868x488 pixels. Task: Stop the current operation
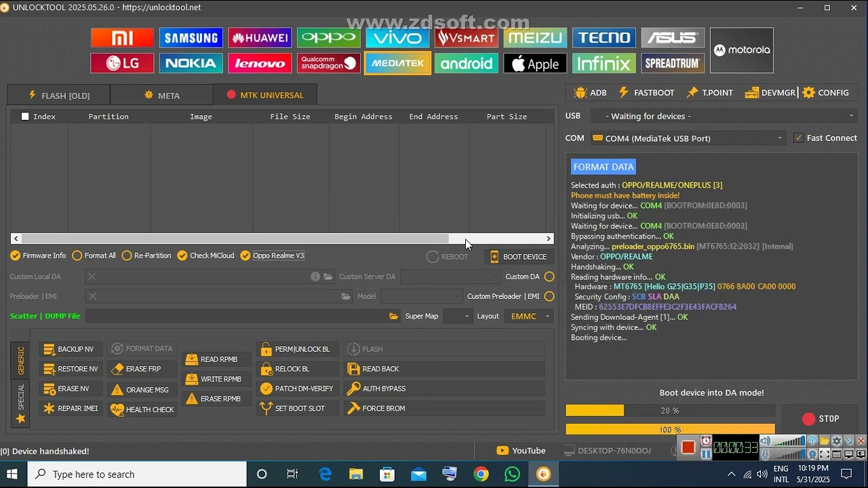tap(821, 419)
